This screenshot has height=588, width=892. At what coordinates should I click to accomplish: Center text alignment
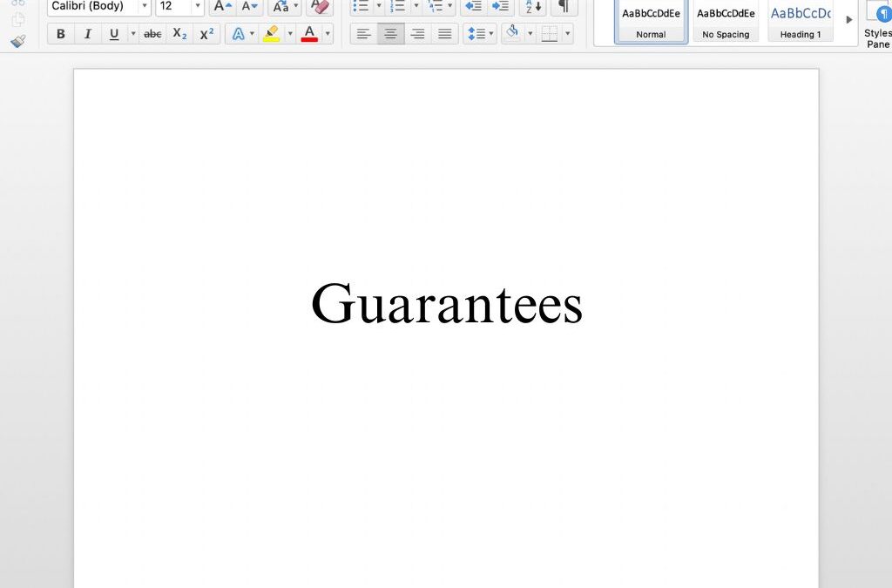[x=391, y=34]
